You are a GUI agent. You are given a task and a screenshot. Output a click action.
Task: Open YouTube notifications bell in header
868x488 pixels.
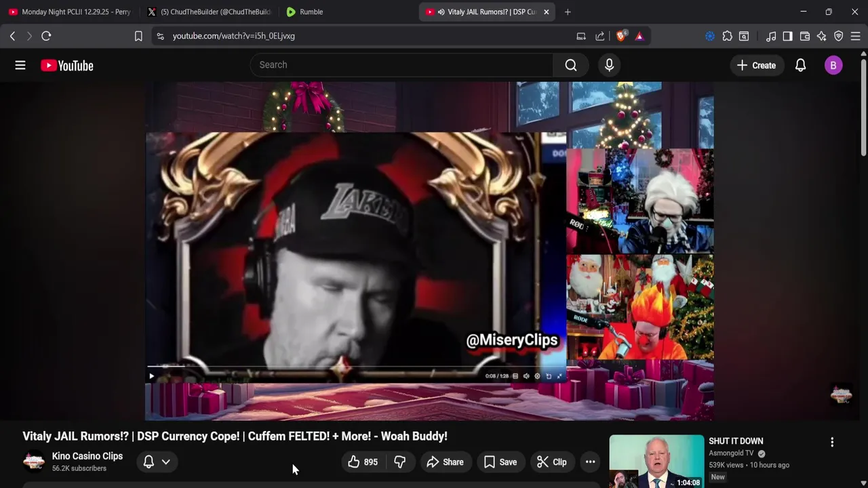800,65
